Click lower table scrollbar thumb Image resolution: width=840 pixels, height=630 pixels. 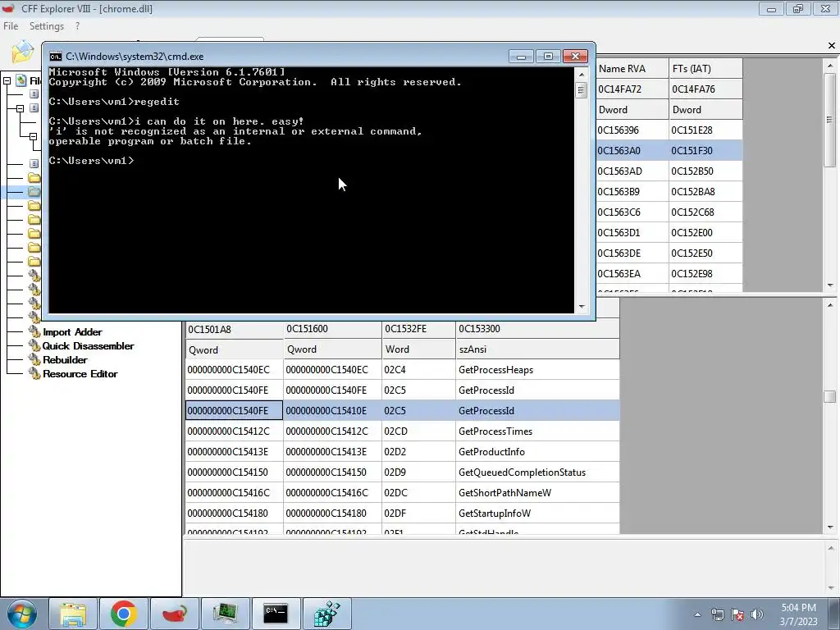830,396
